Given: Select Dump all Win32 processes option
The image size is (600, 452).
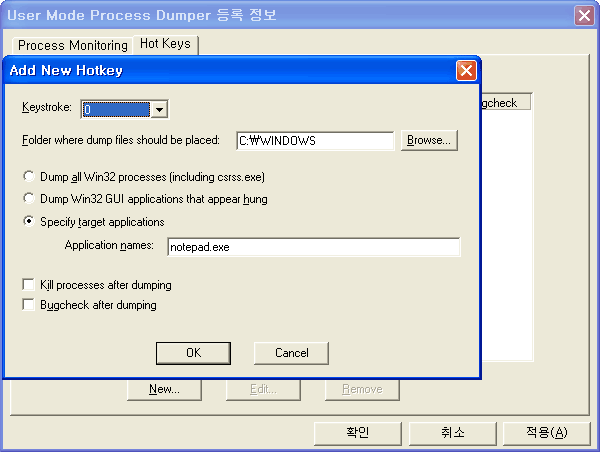Looking at the screenshot, I should 29,177.
